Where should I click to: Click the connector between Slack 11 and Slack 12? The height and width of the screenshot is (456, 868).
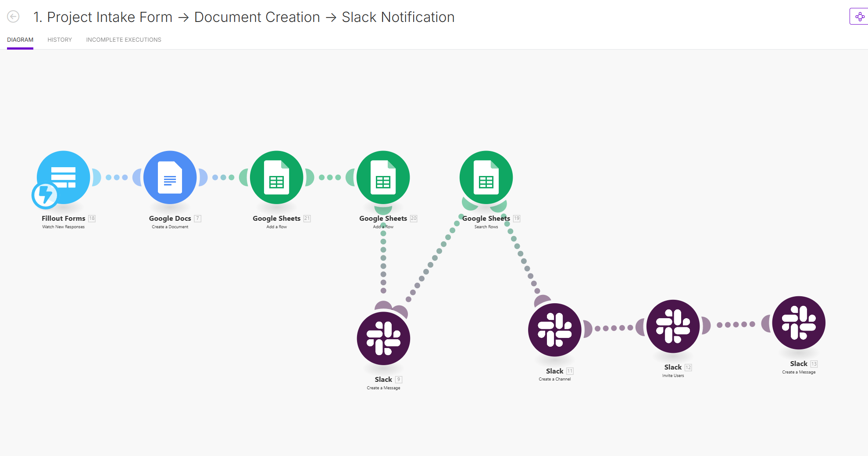614,328
